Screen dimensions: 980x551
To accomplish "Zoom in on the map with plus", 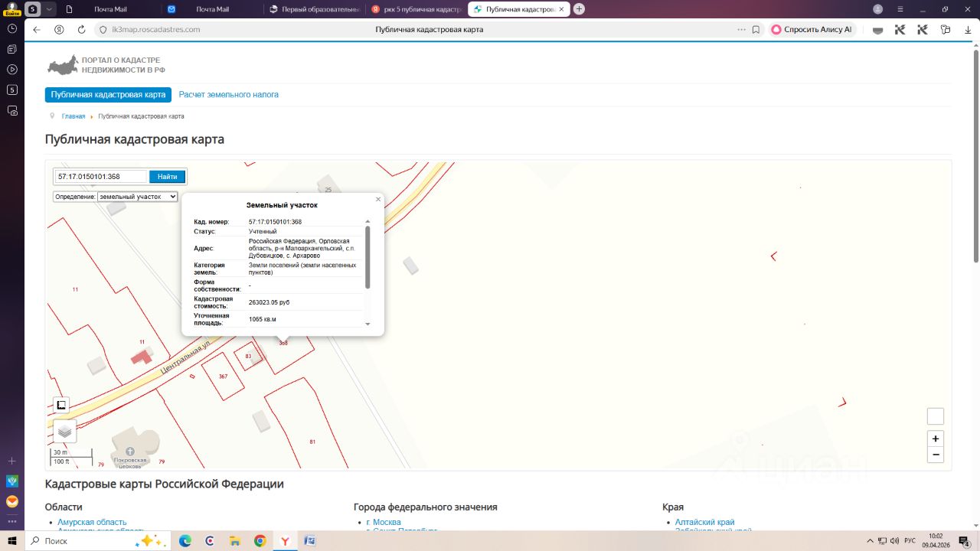I will tap(935, 439).
